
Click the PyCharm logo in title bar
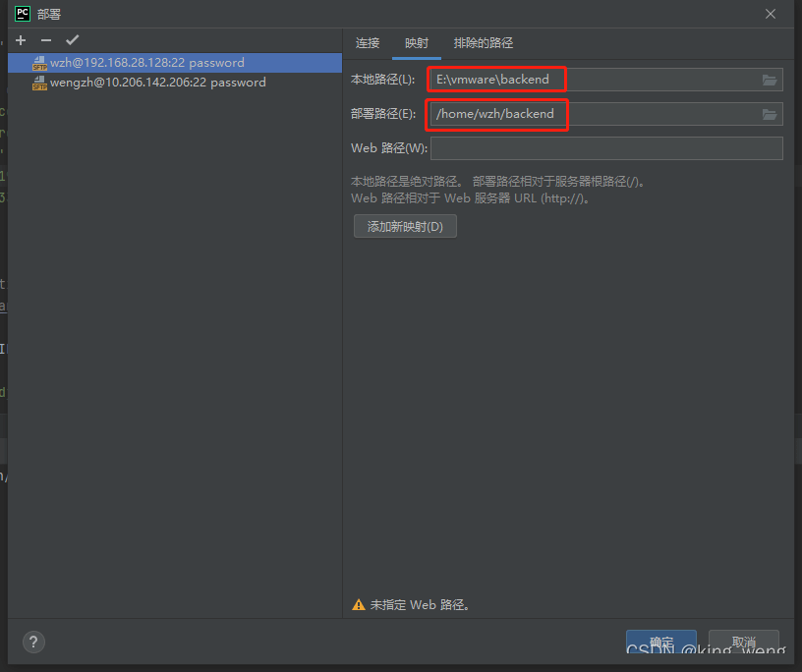pos(21,14)
